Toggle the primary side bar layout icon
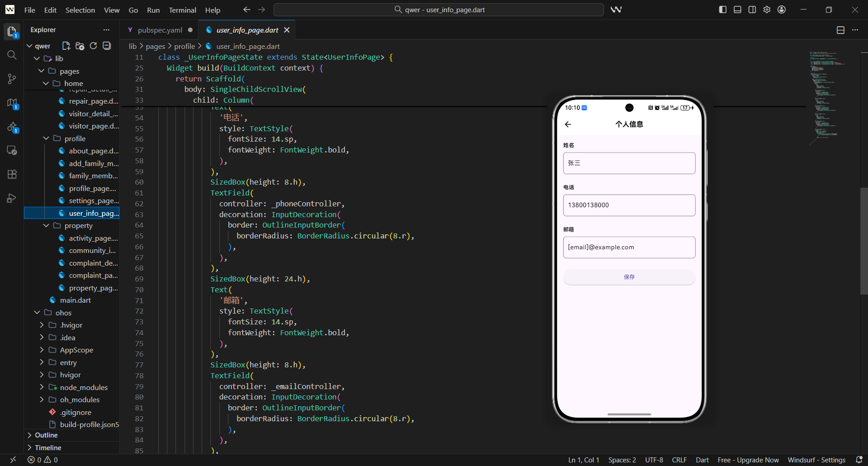 [723, 10]
